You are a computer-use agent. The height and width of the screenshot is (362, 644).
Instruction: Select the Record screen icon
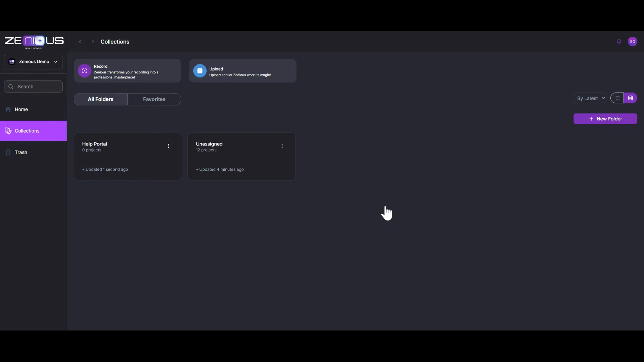(x=84, y=71)
